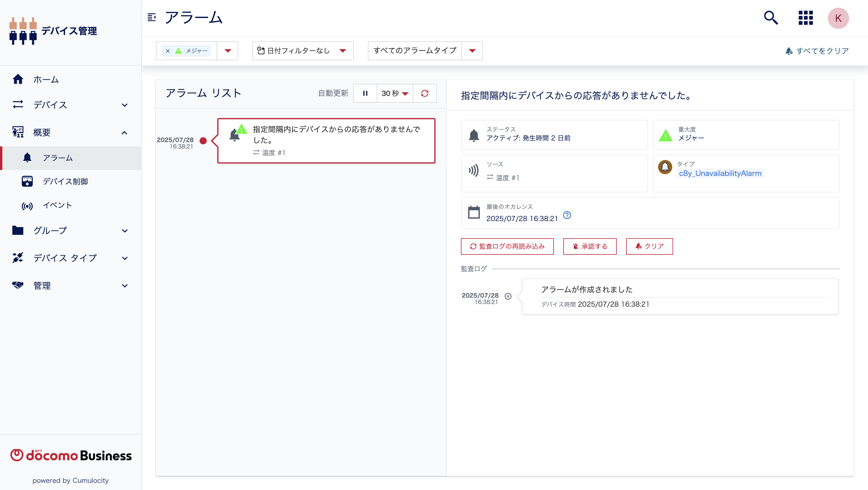Expand the デバイス タイプ menu chevron
The image size is (868, 490).
125,259
